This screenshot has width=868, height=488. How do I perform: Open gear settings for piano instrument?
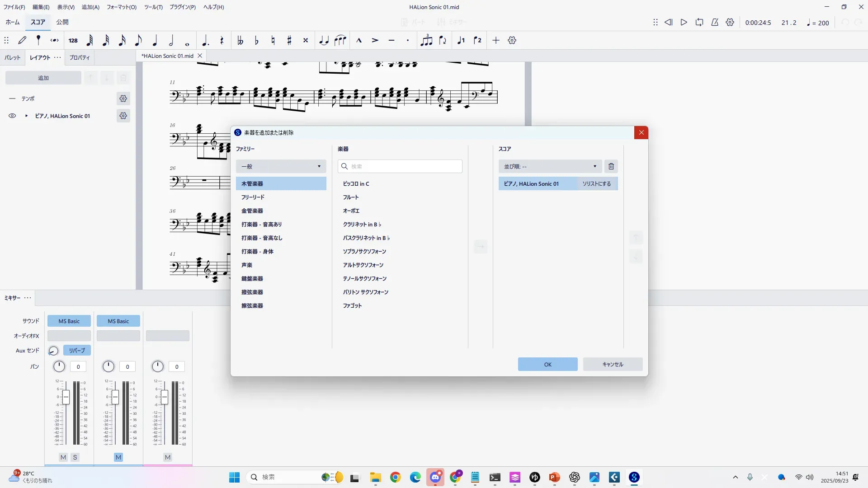click(x=123, y=116)
